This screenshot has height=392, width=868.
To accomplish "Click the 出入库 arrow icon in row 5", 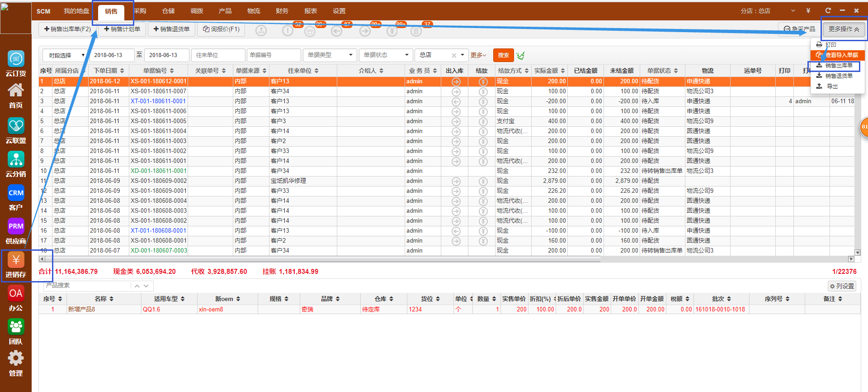I will pyautogui.click(x=456, y=121).
